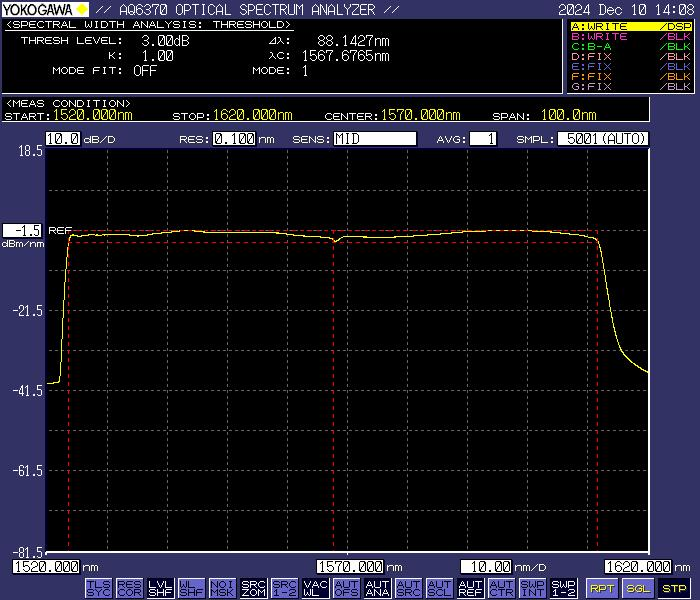
Task: Open the SENS MID sensitivity field
Action: [x=375, y=139]
